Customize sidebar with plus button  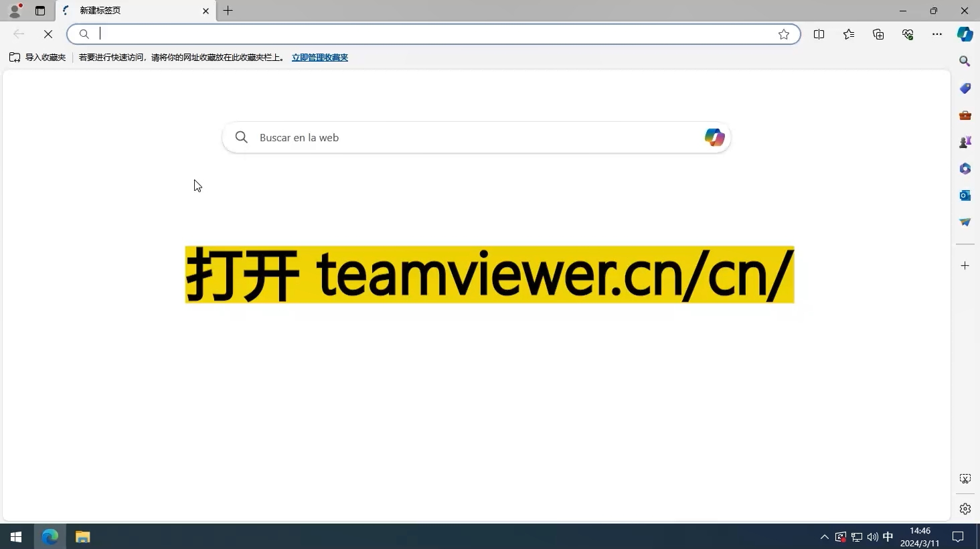click(x=965, y=266)
